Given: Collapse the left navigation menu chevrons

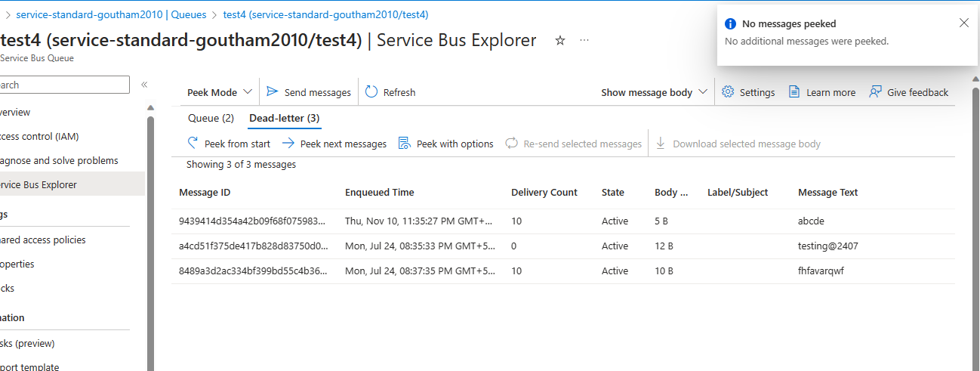Looking at the screenshot, I should [x=144, y=85].
